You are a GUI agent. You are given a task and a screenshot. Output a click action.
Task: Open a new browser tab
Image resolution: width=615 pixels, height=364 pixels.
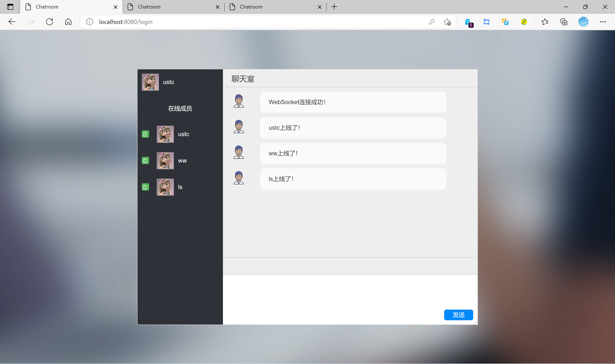tap(334, 7)
